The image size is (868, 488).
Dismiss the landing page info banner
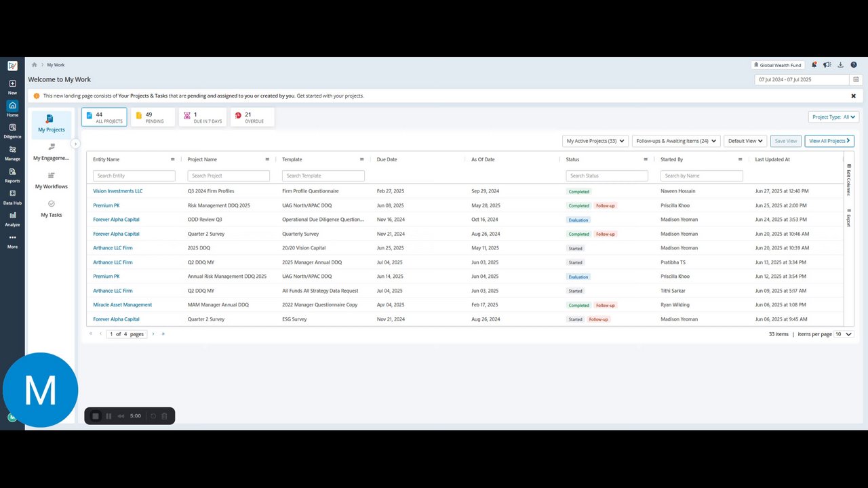(853, 96)
